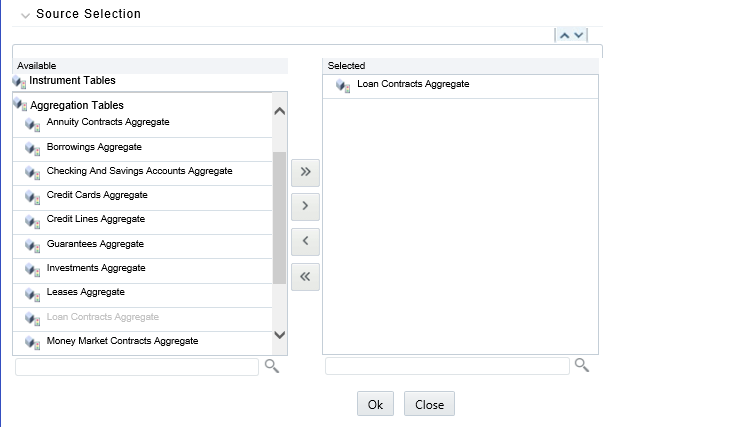The height and width of the screenshot is (427, 748).
Task: Click the move-down arrow in header
Action: pyautogui.click(x=579, y=35)
